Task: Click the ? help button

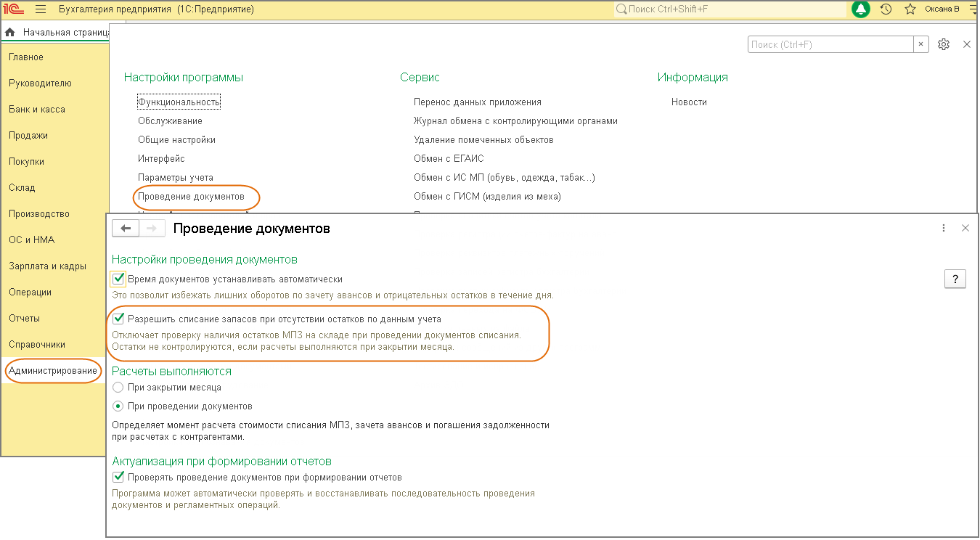Action: (x=955, y=279)
